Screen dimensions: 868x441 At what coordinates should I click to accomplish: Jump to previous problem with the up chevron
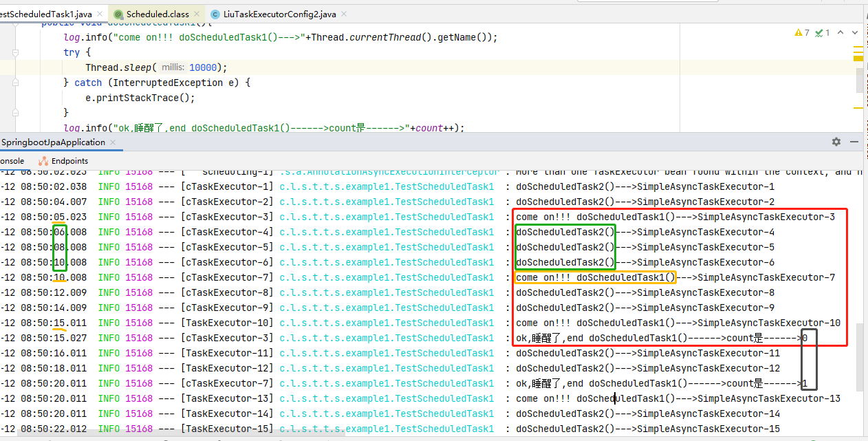click(840, 32)
